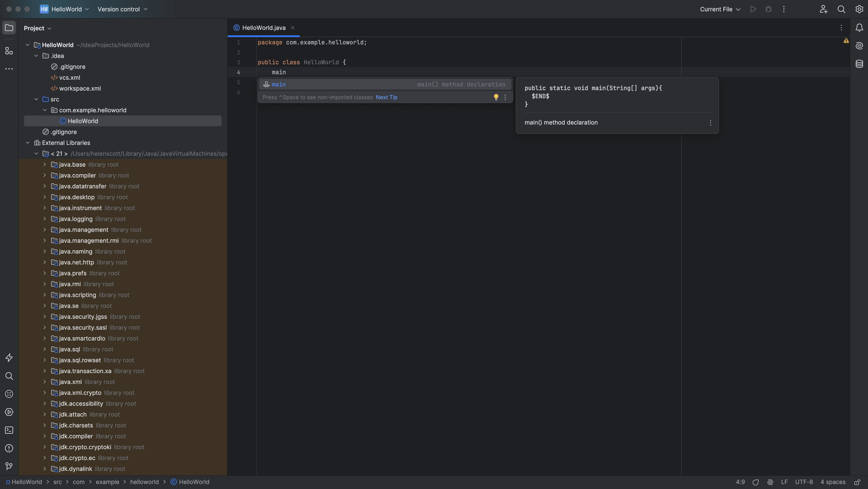Click the lightbulb icon in completion popup
This screenshot has width=868, height=489.
click(496, 97)
